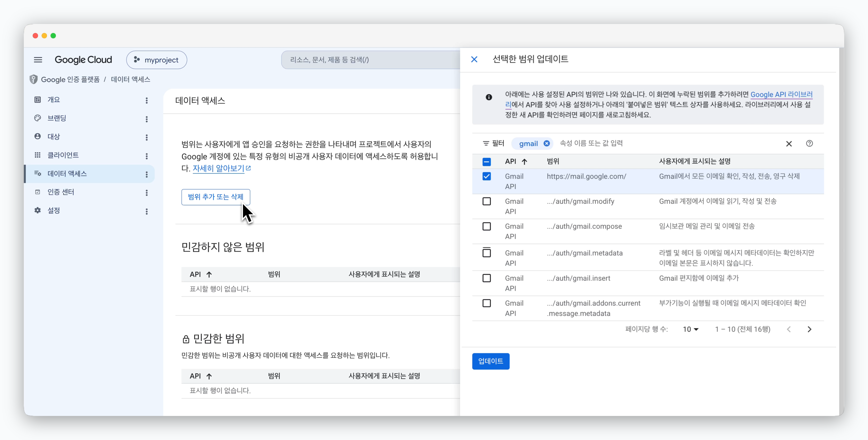Click the 업데이트 button
868x440 pixels.
(x=491, y=361)
